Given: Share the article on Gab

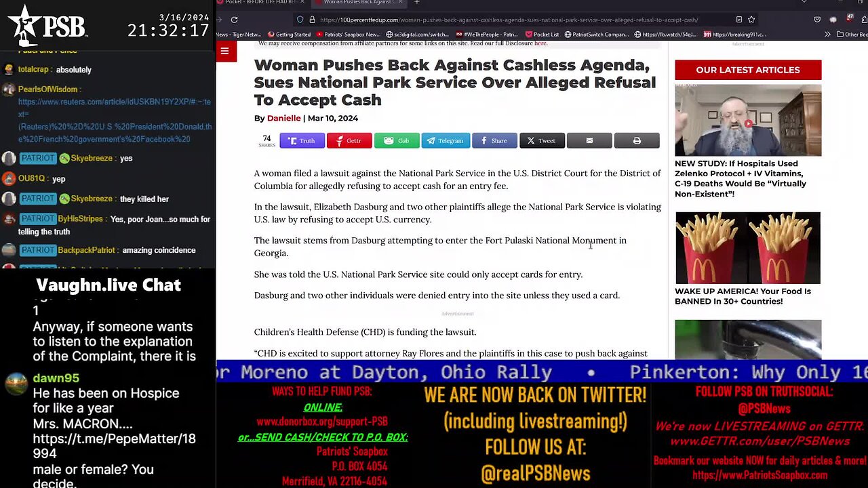Looking at the screenshot, I should pos(397,140).
